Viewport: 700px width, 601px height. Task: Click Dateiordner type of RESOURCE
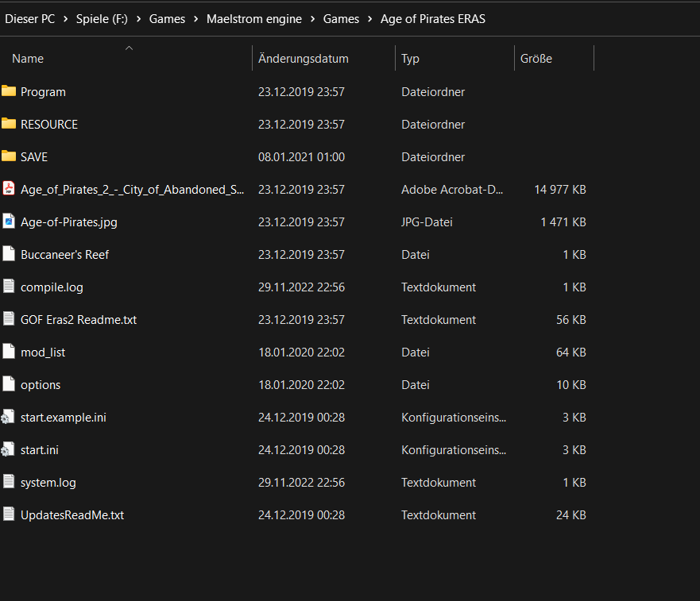433,125
